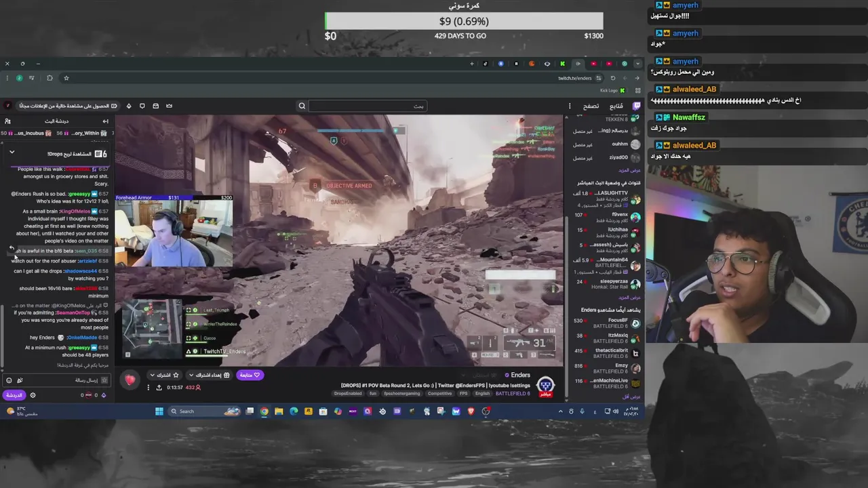This screenshot has width=868, height=488.
Task: Click the Twitch search magnifier button
Action: coord(302,106)
